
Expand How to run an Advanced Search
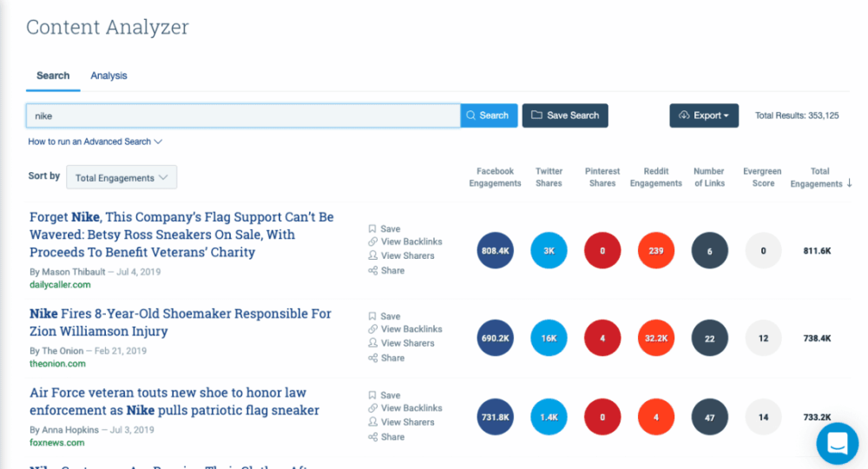95,142
